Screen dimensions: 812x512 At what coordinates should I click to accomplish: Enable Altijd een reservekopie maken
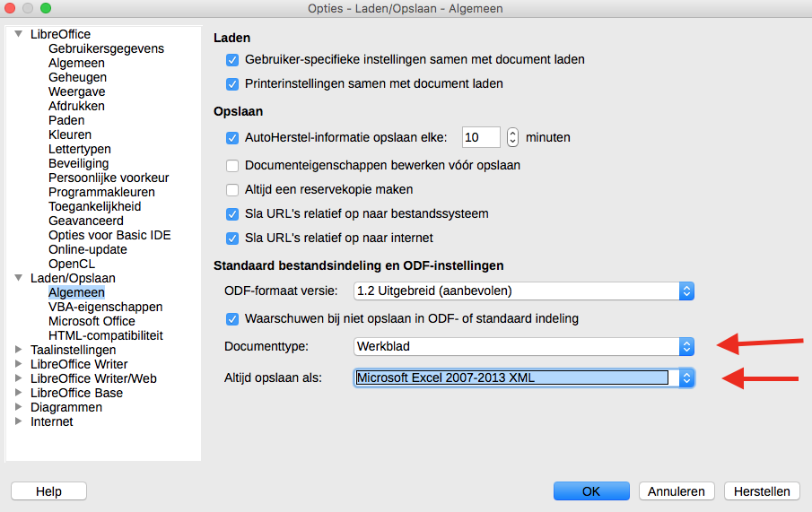click(x=232, y=190)
